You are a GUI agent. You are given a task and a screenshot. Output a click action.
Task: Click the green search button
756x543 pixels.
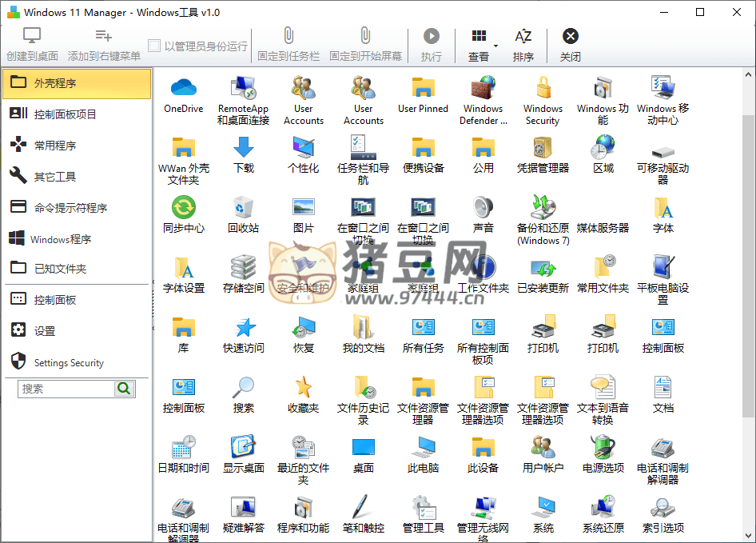(x=125, y=389)
